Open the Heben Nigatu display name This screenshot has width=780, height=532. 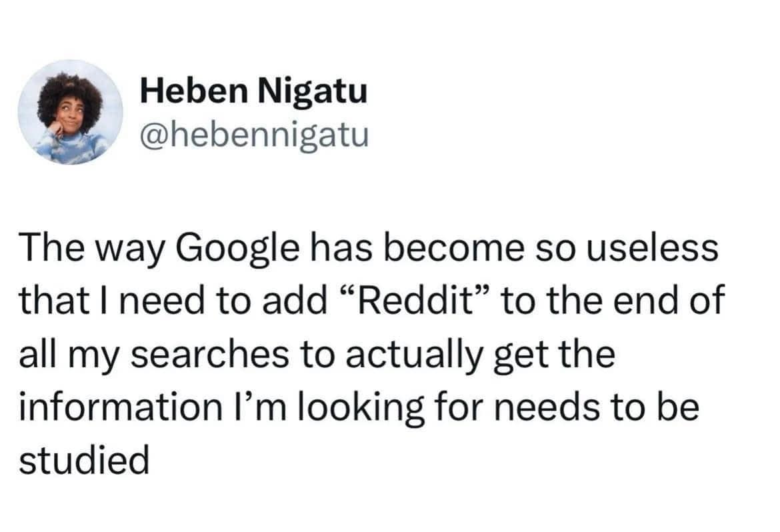tap(253, 91)
